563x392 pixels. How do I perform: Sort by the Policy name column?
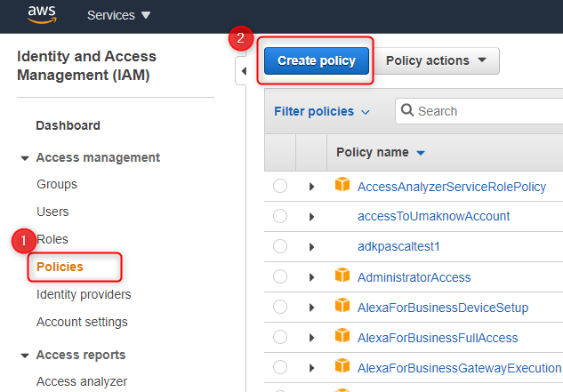381,153
